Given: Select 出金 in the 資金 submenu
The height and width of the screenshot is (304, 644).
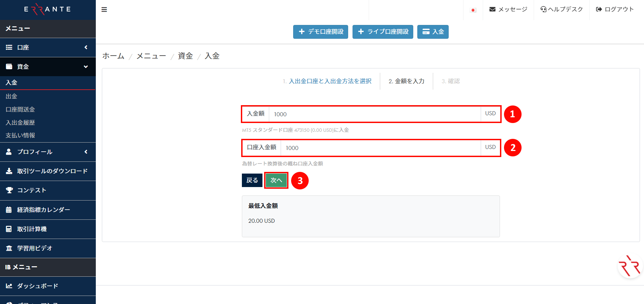Looking at the screenshot, I should (x=11, y=96).
